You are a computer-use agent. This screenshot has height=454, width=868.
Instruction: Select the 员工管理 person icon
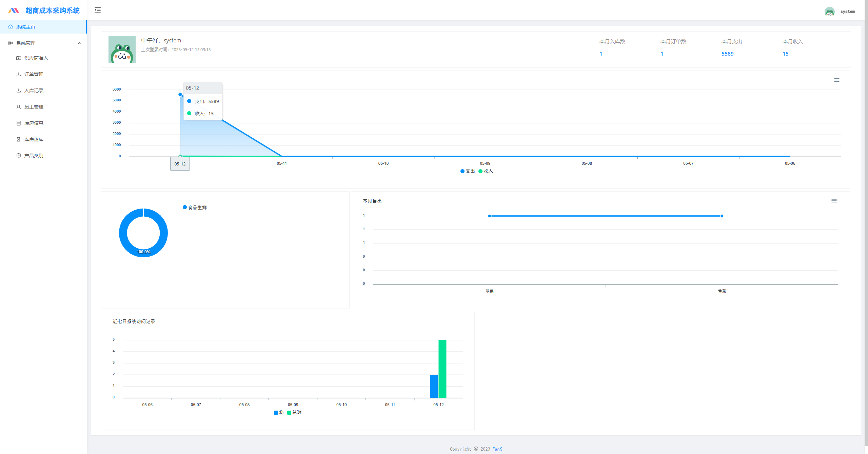[19, 106]
